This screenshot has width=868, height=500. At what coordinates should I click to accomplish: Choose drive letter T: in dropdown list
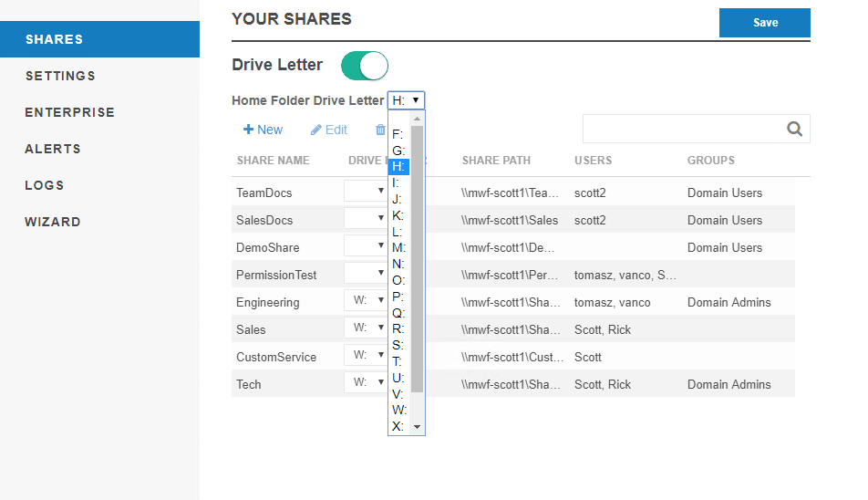[x=398, y=362]
